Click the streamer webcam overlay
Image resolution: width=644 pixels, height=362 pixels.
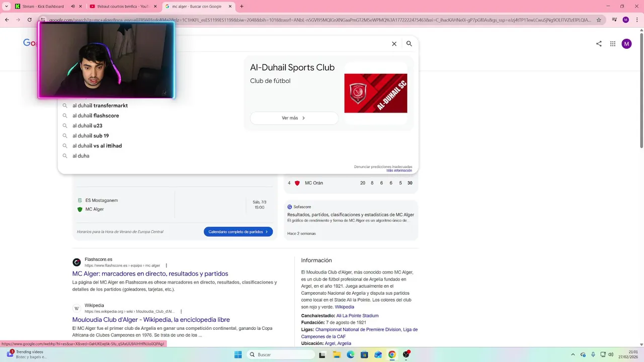(106, 60)
